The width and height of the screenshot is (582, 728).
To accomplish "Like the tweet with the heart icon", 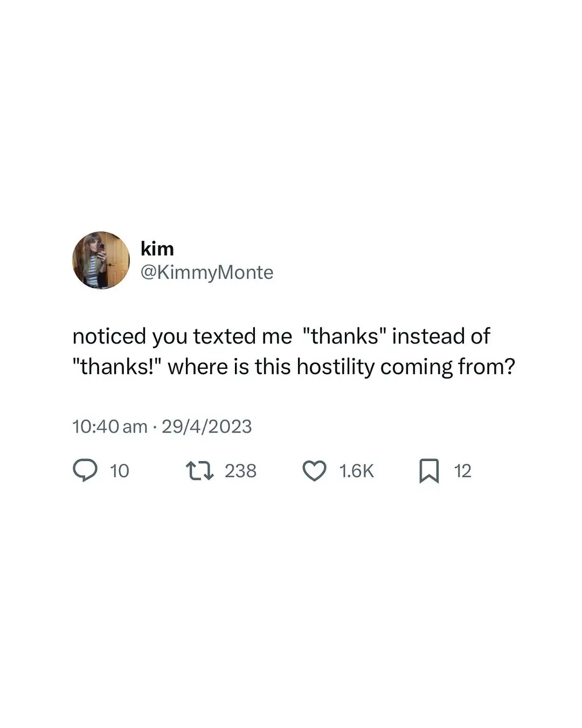I will 314,470.
